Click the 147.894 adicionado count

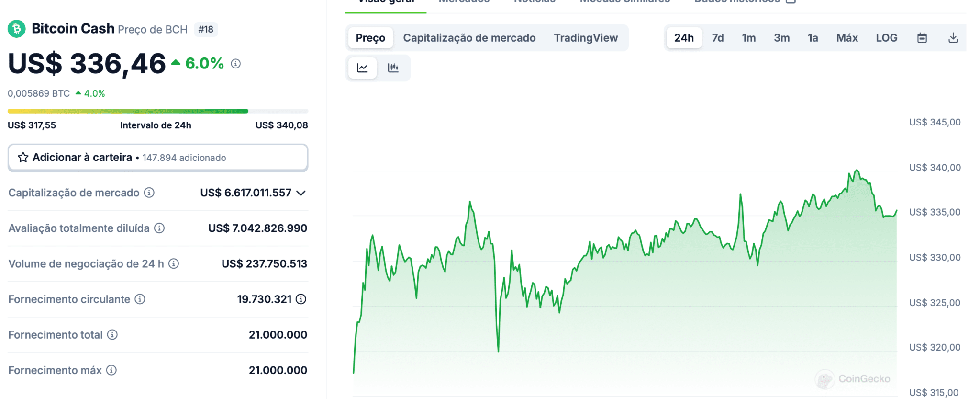(184, 158)
